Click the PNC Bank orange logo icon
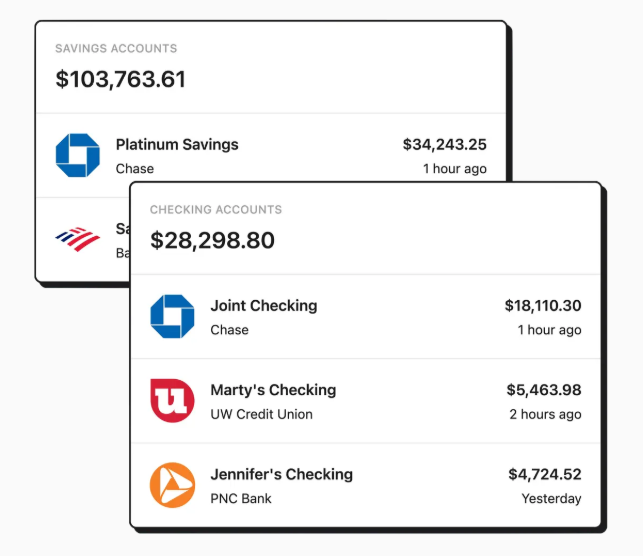643x556 pixels. (172, 484)
